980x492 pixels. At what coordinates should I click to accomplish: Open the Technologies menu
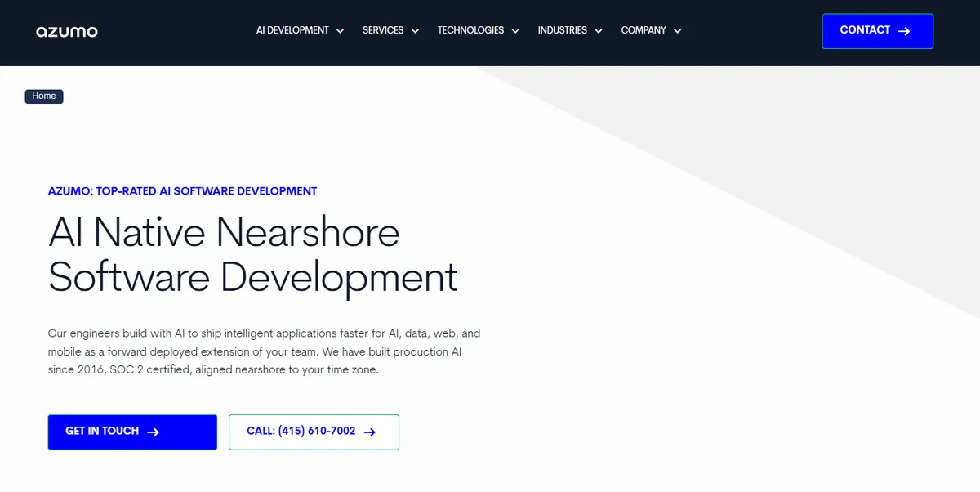[470, 30]
